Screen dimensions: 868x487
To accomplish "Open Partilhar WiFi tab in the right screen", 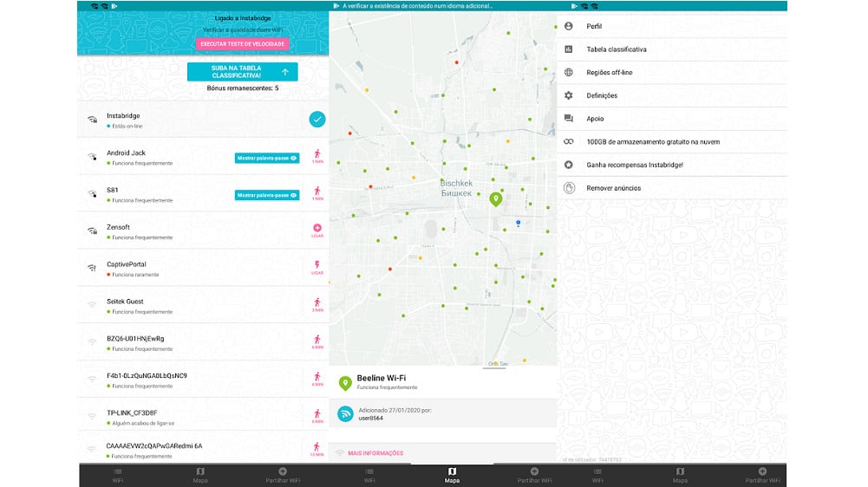I will [x=762, y=475].
